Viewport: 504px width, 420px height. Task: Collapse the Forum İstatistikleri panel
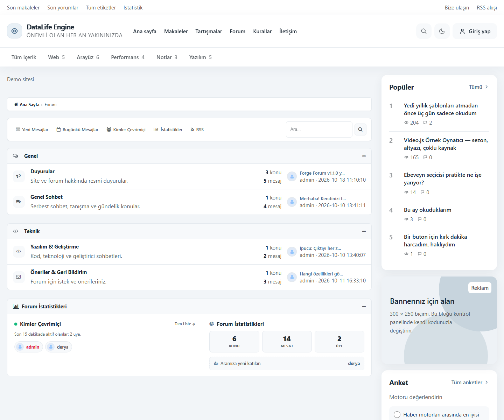(x=364, y=307)
